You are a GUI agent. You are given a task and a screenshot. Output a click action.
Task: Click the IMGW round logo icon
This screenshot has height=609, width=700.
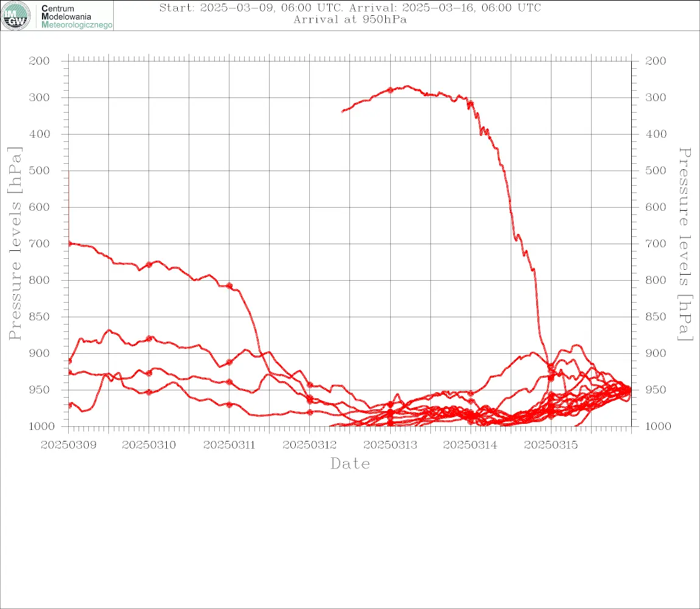click(16, 16)
